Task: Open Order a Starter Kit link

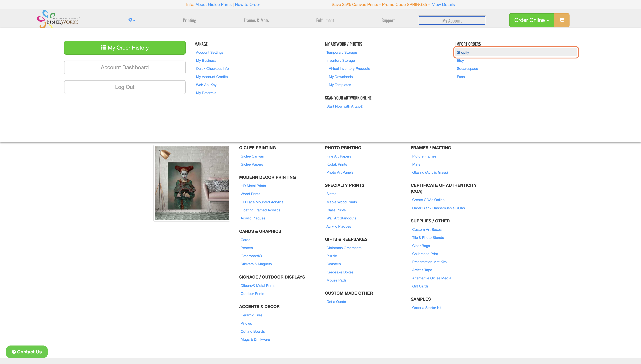Action: [426, 308]
